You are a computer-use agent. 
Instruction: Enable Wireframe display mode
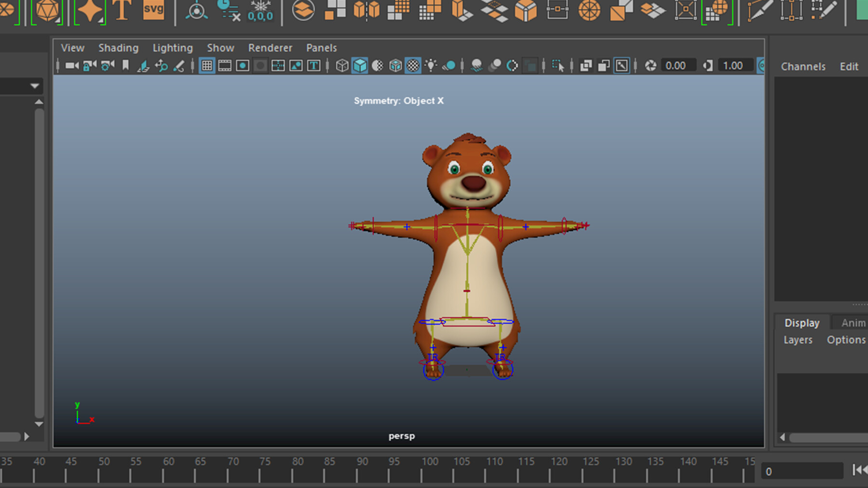(342, 66)
